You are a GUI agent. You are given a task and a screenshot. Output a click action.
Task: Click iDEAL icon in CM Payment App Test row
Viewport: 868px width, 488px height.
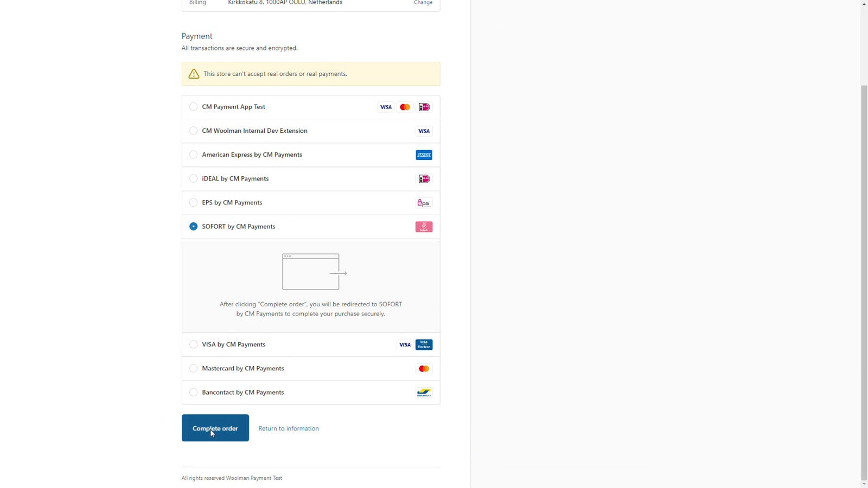tap(424, 107)
